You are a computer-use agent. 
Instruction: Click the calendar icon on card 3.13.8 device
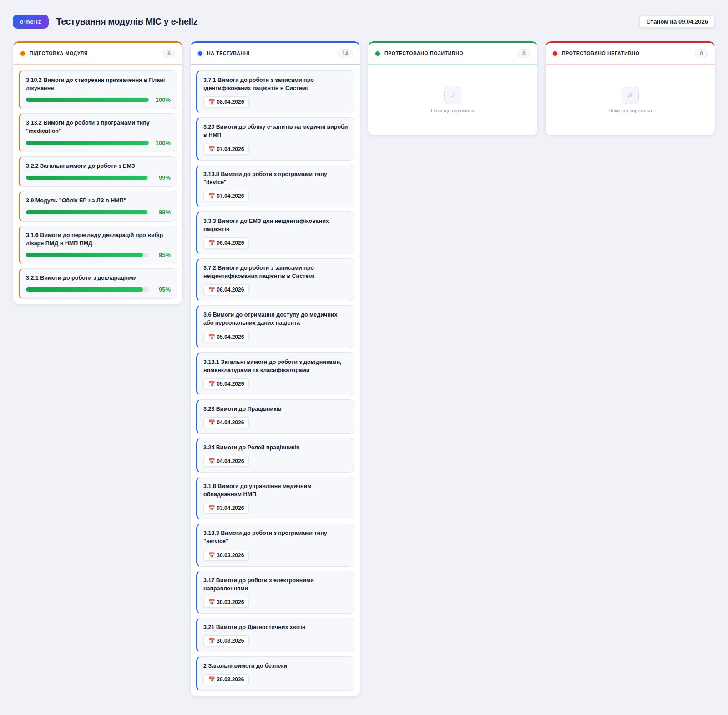(x=212, y=196)
